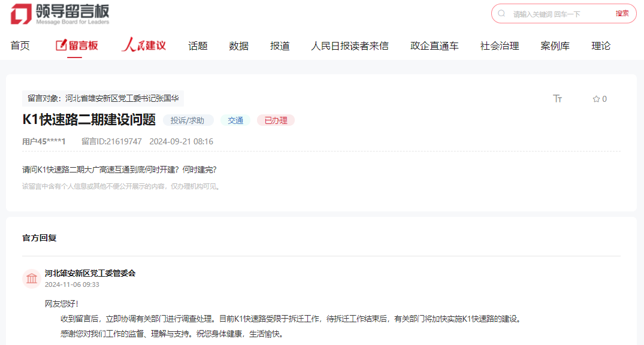Screen dimensions: 644x345
Task: Click the 领导留言板 site logo
Action: pyautogui.click(x=60, y=14)
